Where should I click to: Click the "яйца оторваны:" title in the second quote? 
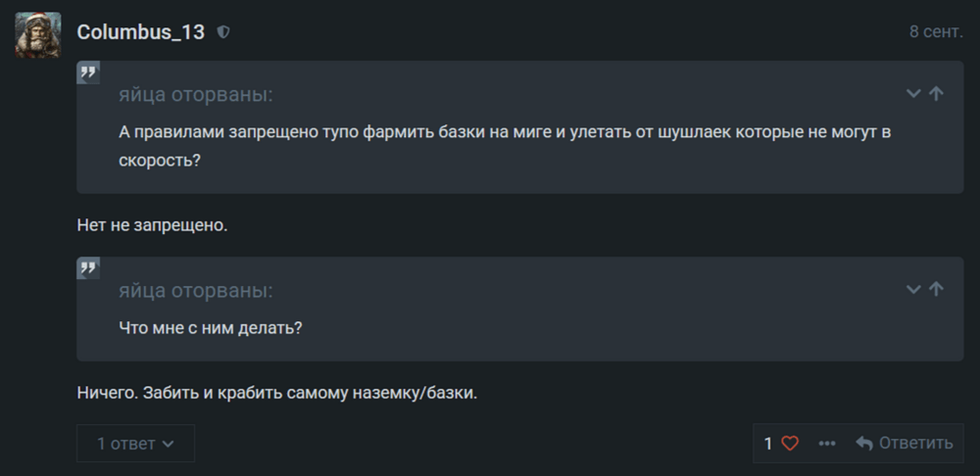[x=196, y=291]
